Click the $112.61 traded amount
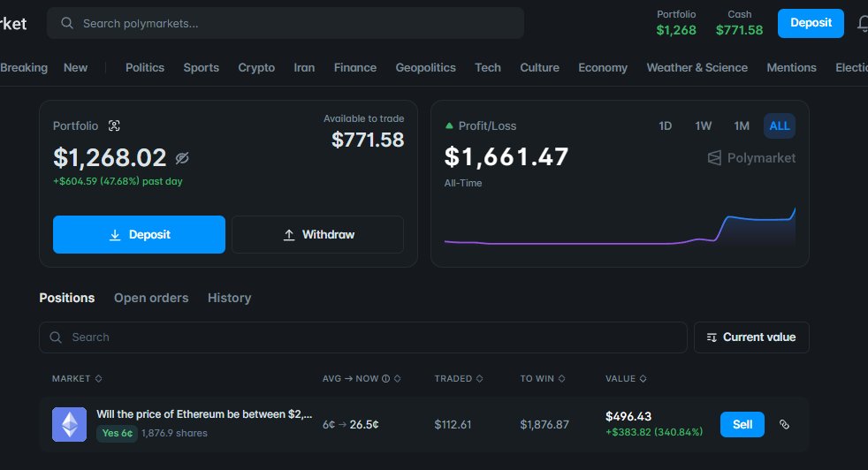This screenshot has height=470, width=868. pyautogui.click(x=453, y=425)
